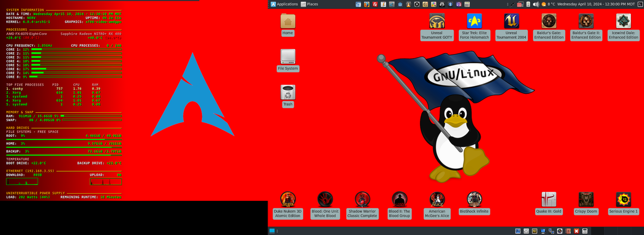Screen dimensions: 644x235
Task: Open the terminal icon at top panel's end
Action: tap(640, 4)
